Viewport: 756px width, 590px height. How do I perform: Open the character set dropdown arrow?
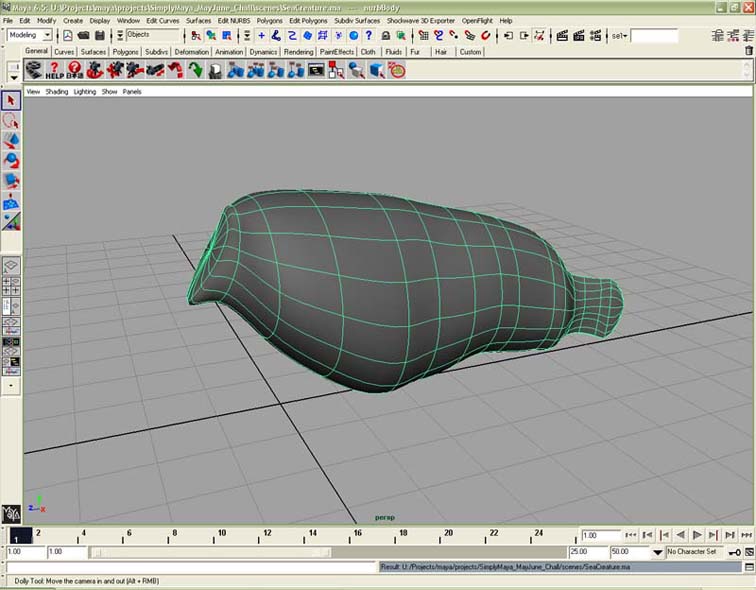point(658,552)
